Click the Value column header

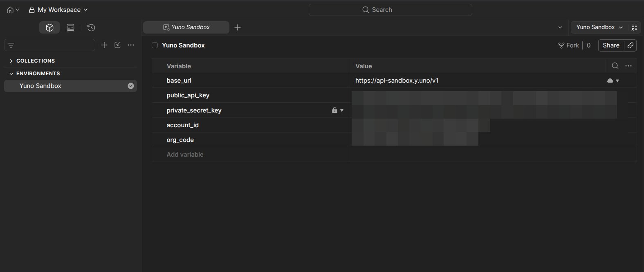(364, 66)
